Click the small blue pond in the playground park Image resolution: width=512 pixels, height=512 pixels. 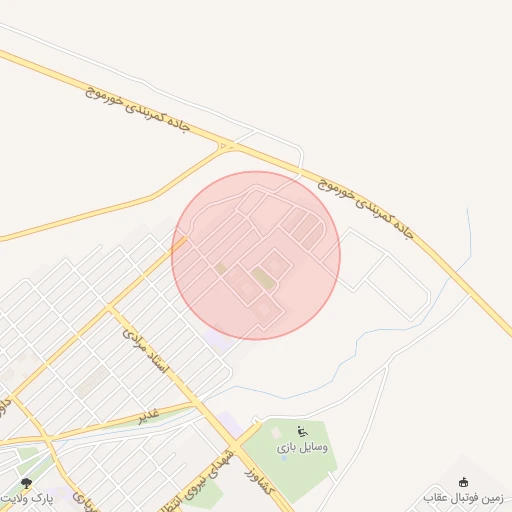(284, 458)
